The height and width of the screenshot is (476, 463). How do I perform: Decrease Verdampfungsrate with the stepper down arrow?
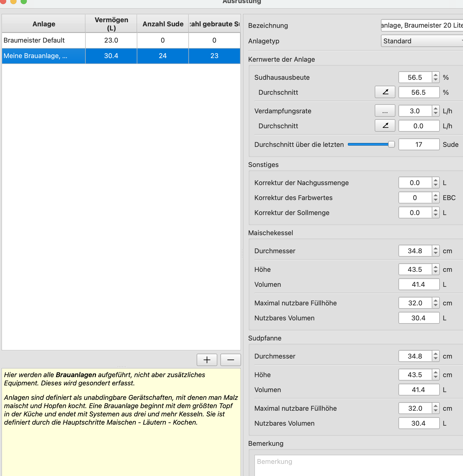pyautogui.click(x=436, y=113)
